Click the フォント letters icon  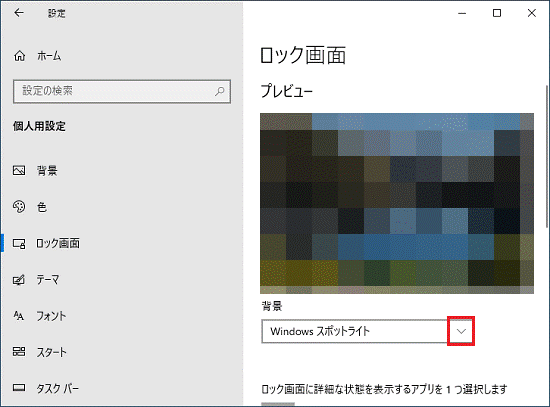19,316
